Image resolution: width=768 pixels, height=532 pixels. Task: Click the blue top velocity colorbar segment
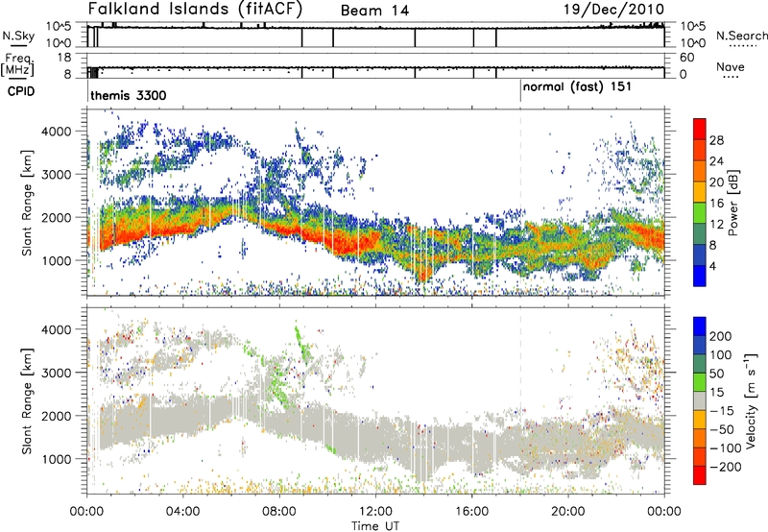pyautogui.click(x=700, y=326)
